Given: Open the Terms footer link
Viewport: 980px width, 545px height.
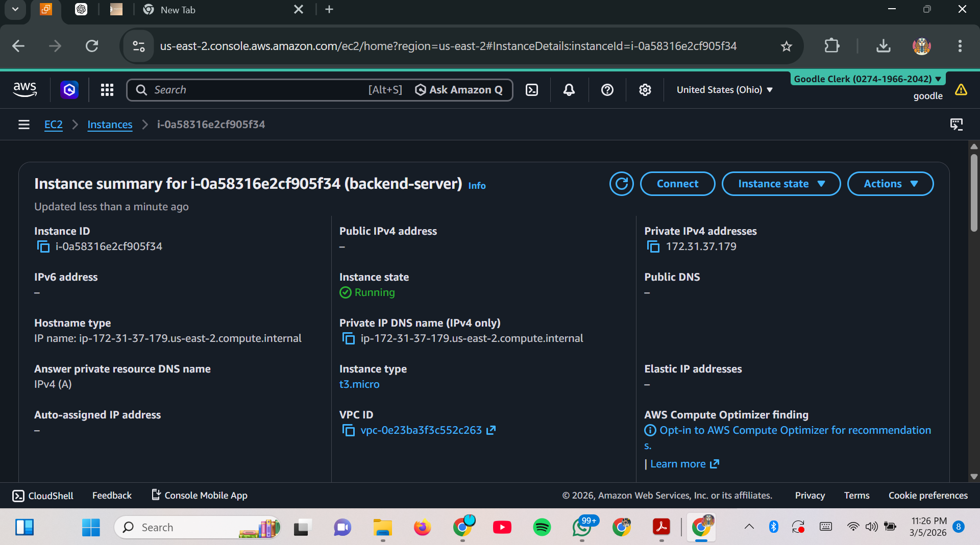Looking at the screenshot, I should [856, 496].
